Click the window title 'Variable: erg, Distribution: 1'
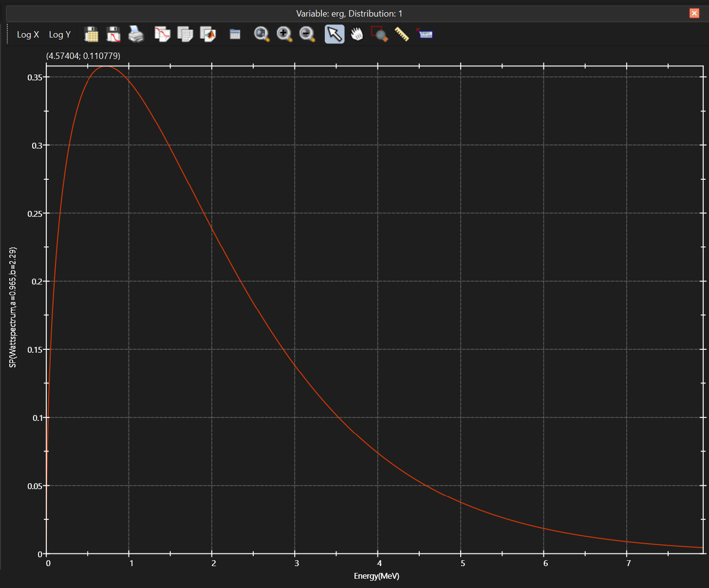The width and height of the screenshot is (709, 588). tap(349, 14)
